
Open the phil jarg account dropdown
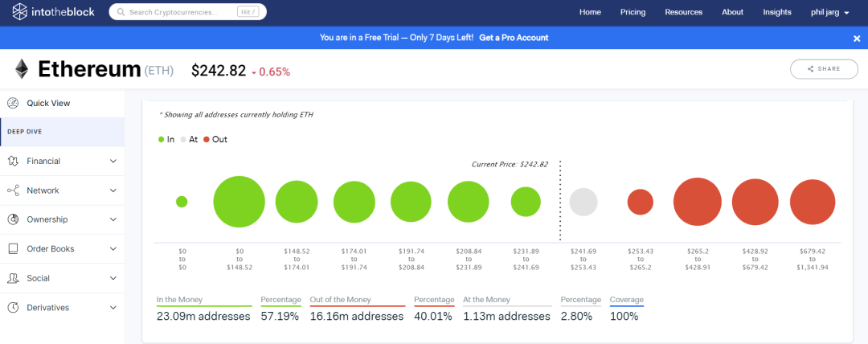coord(829,12)
